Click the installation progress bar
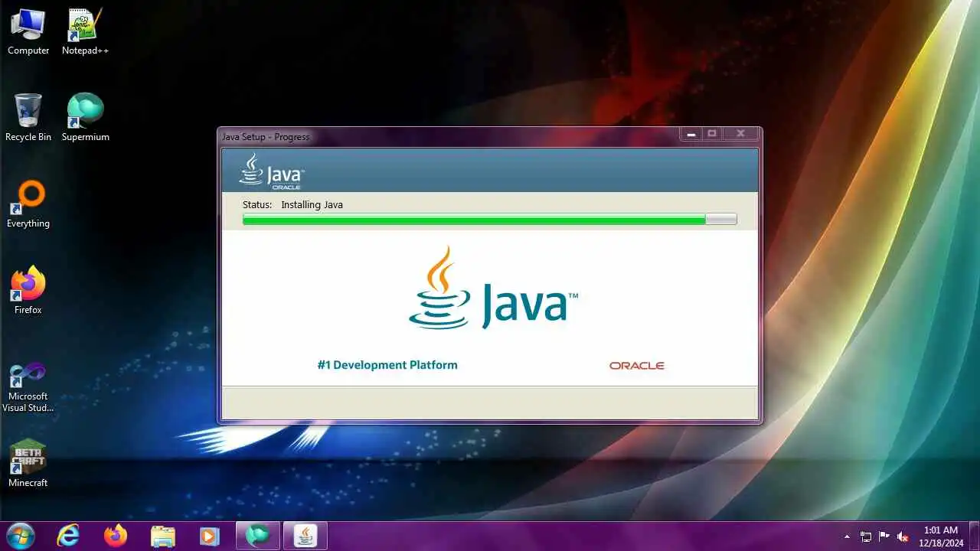 click(x=490, y=220)
